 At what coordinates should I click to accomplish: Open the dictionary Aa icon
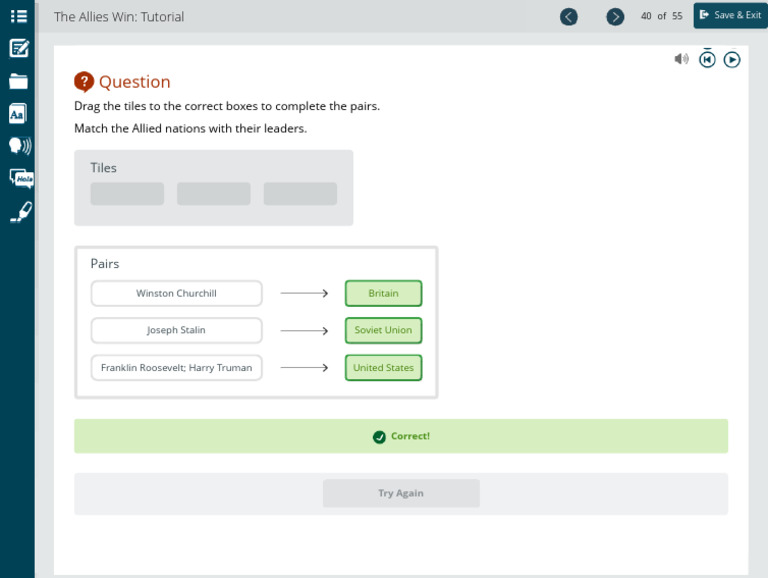click(x=18, y=114)
